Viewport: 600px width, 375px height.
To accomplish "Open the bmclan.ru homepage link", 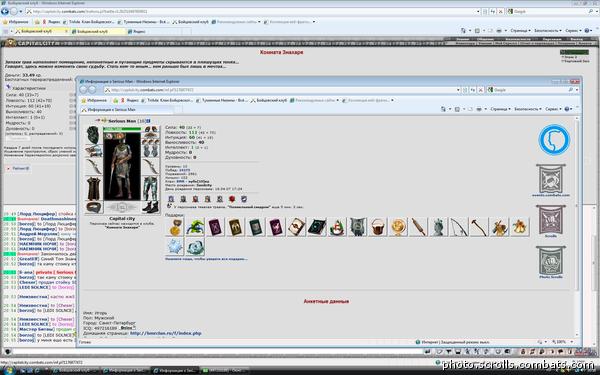I will [166, 333].
